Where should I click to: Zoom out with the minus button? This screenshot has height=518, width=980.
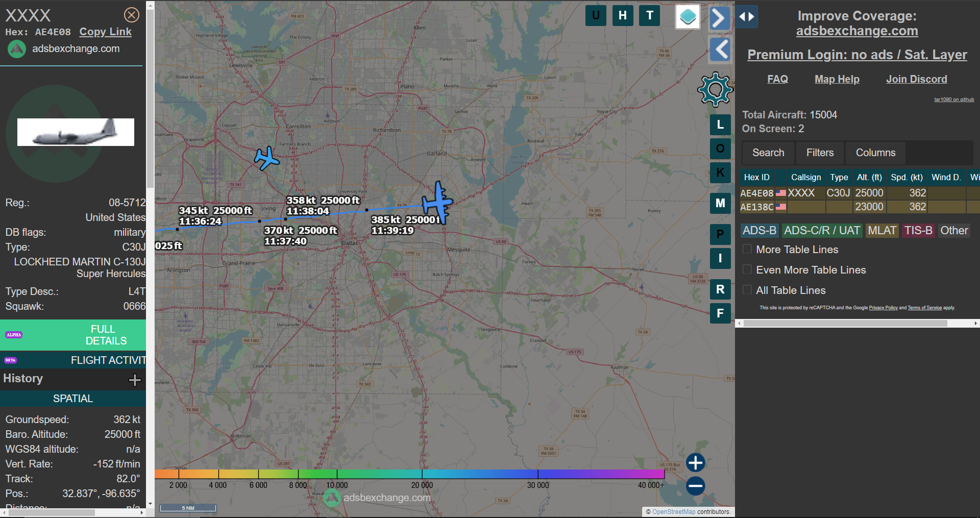coord(695,486)
